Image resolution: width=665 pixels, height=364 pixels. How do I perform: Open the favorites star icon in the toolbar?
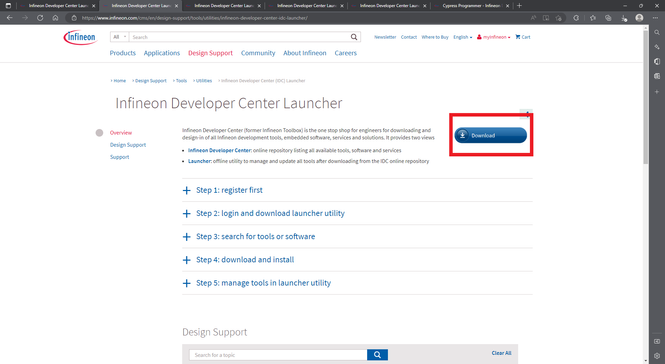pyautogui.click(x=592, y=18)
